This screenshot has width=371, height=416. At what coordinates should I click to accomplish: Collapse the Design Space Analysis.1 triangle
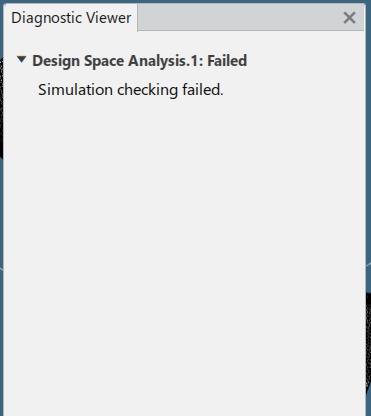point(22,60)
